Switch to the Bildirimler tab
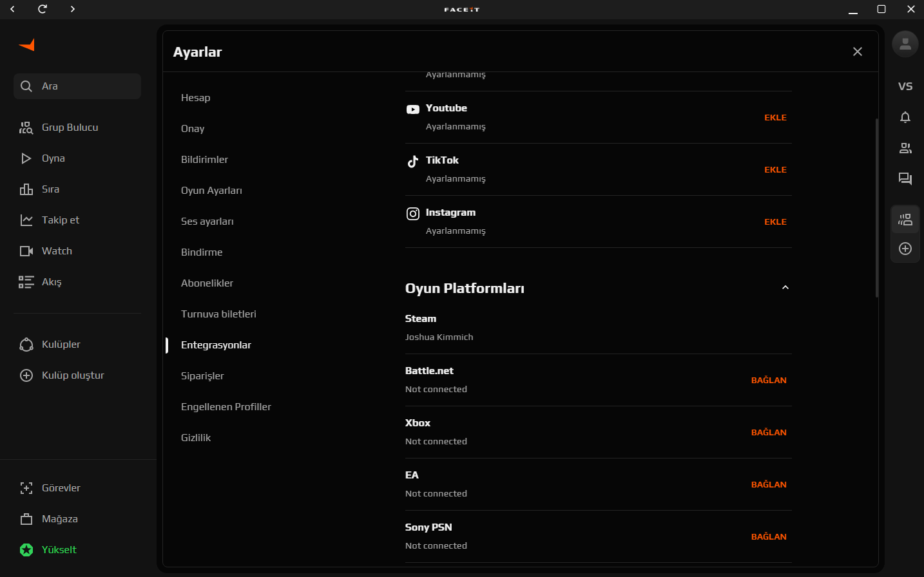 204,160
